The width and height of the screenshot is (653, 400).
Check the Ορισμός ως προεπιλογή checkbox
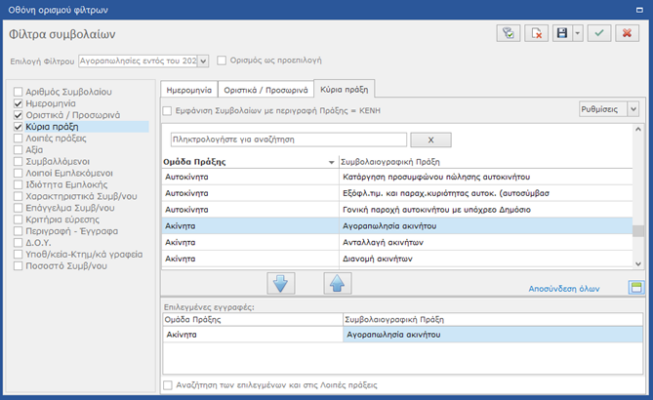click(222, 61)
